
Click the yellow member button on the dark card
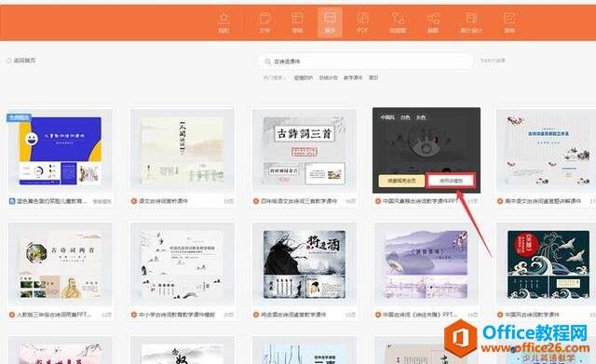click(x=401, y=181)
